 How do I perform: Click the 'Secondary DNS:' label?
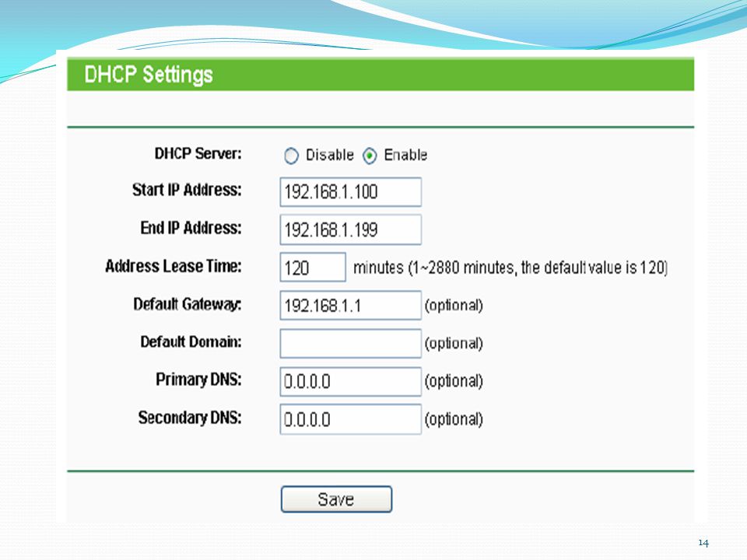tap(190, 418)
